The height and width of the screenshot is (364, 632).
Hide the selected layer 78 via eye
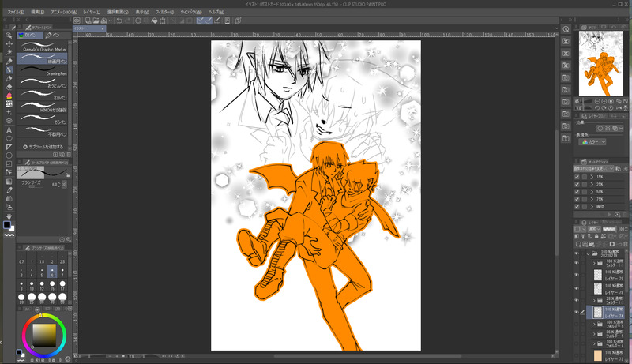click(577, 312)
